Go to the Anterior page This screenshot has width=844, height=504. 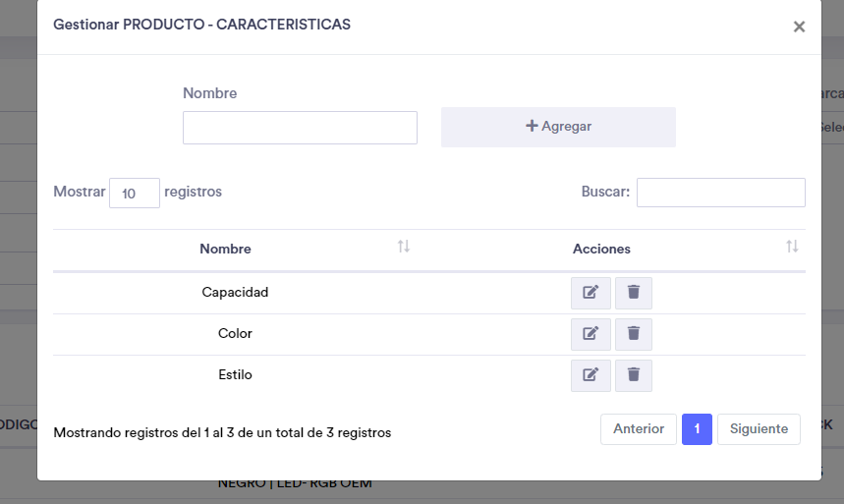point(639,429)
